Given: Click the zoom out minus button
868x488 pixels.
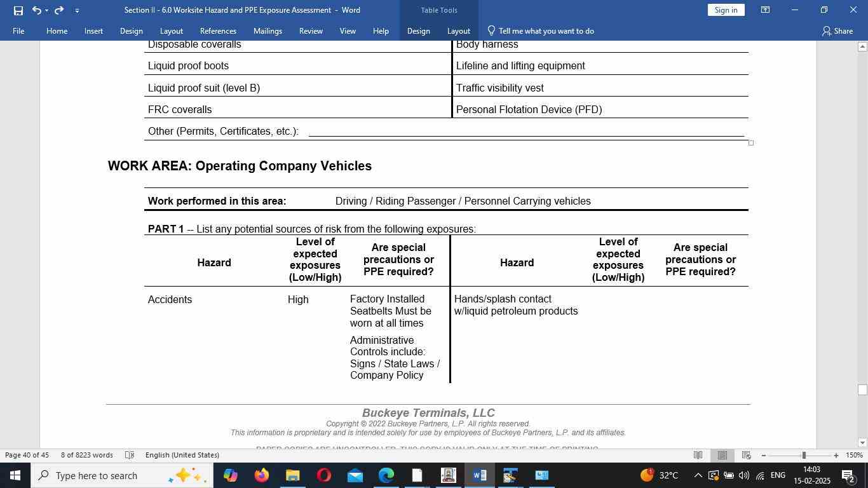Looking at the screenshot, I should (x=764, y=455).
